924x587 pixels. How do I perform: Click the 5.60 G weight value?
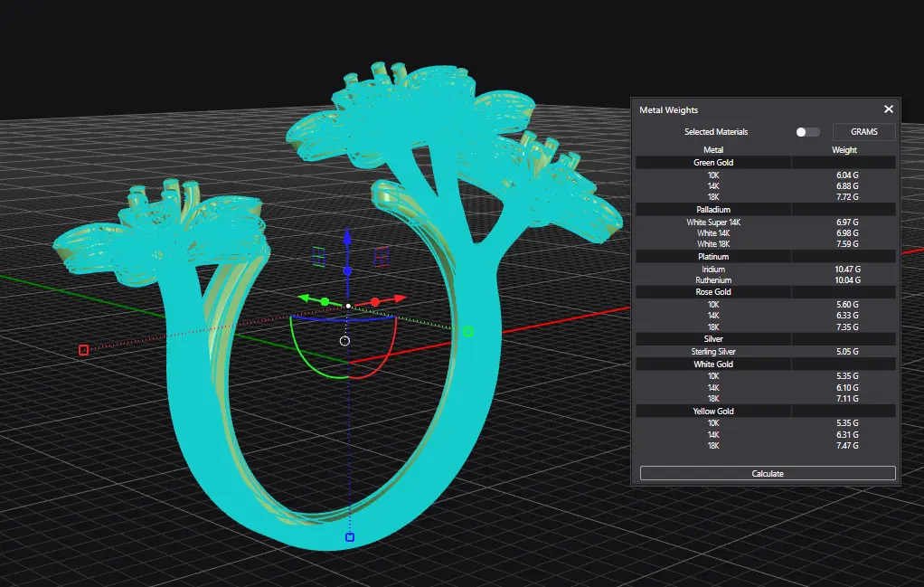pos(847,305)
